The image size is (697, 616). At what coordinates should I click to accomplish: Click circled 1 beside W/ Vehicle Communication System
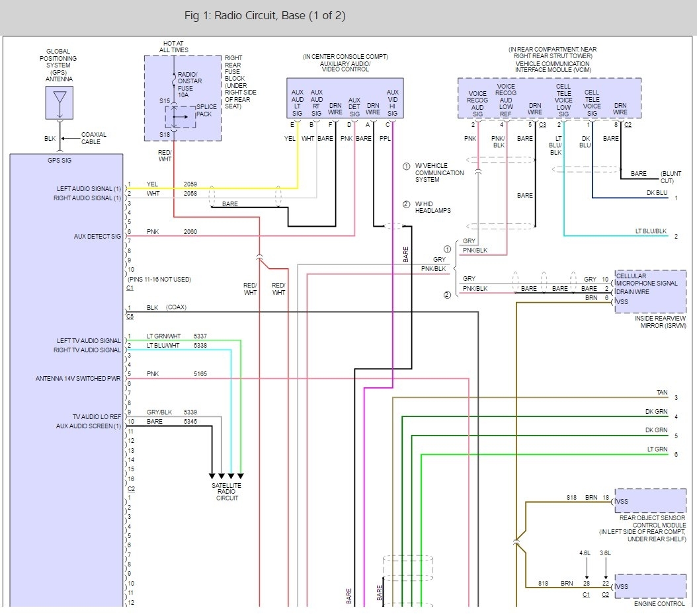[x=406, y=167]
